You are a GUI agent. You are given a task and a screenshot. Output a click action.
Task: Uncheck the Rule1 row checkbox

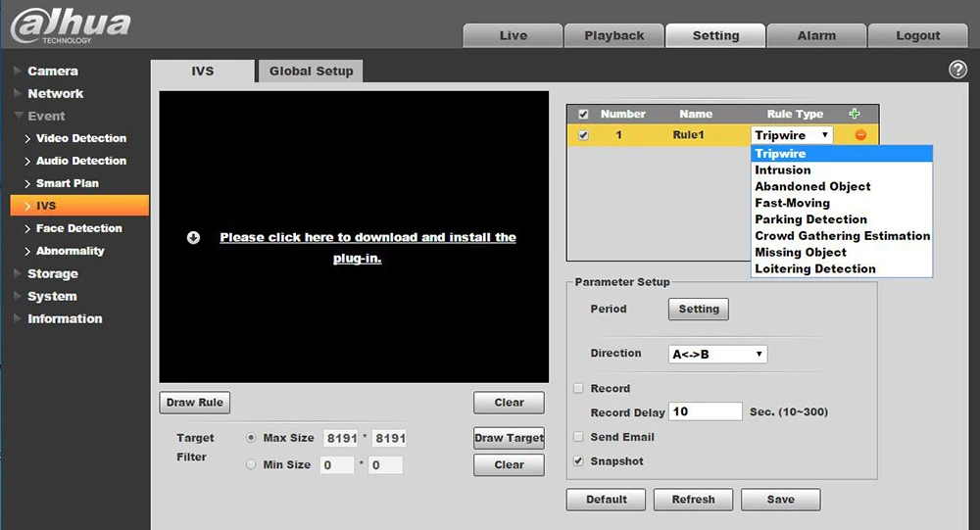click(x=583, y=135)
